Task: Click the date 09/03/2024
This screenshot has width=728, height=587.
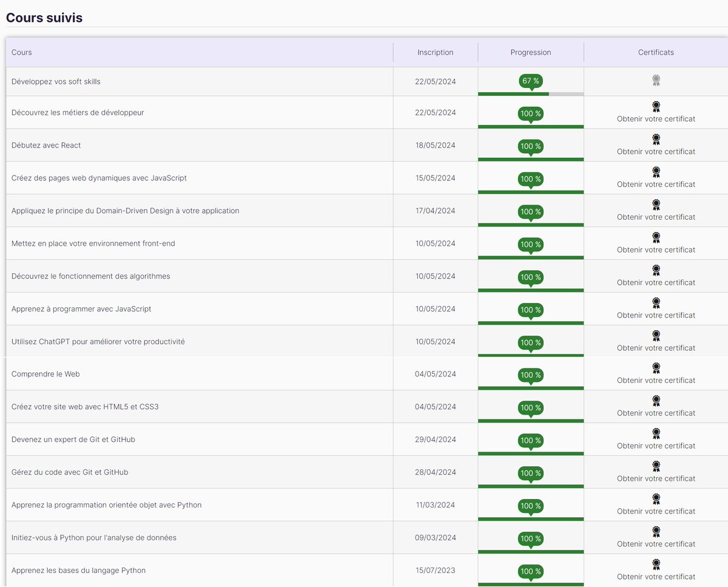Action: click(x=435, y=538)
